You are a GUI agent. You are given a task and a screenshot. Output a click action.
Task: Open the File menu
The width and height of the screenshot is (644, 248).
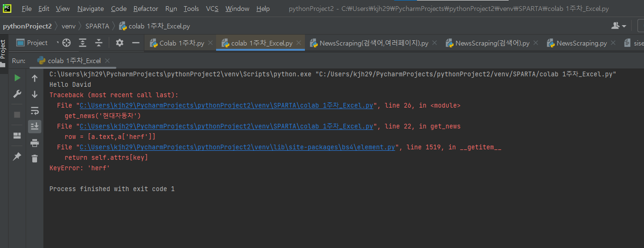click(x=27, y=9)
